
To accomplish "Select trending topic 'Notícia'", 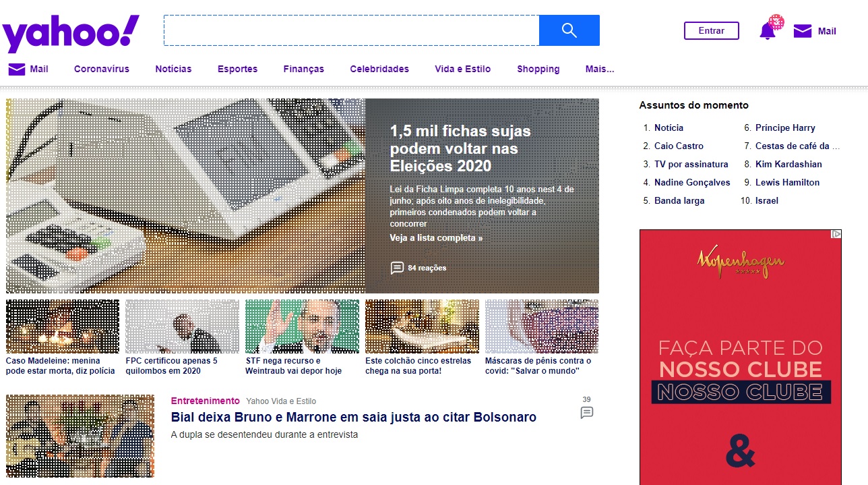I will click(x=669, y=127).
